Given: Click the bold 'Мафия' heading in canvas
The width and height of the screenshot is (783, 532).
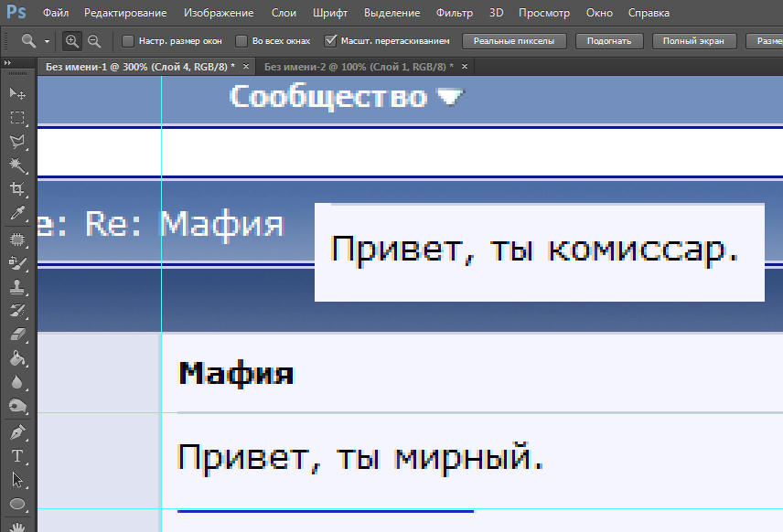Looking at the screenshot, I should [236, 373].
